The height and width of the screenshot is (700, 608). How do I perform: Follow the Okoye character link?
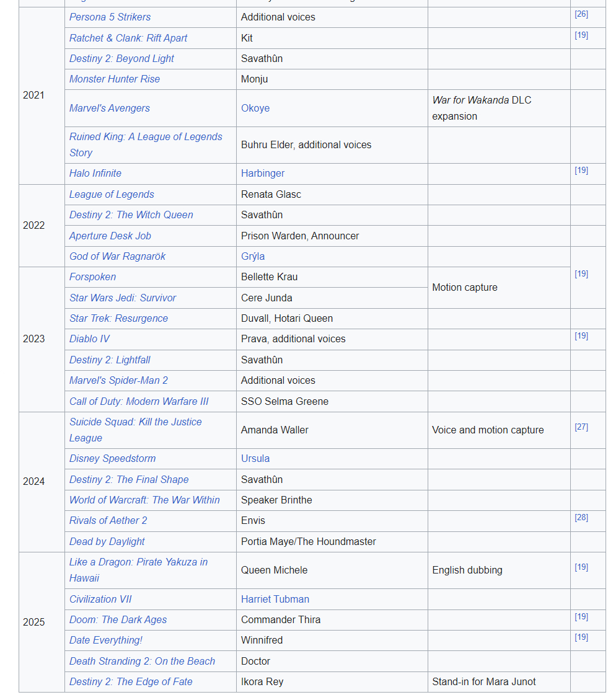click(x=255, y=108)
